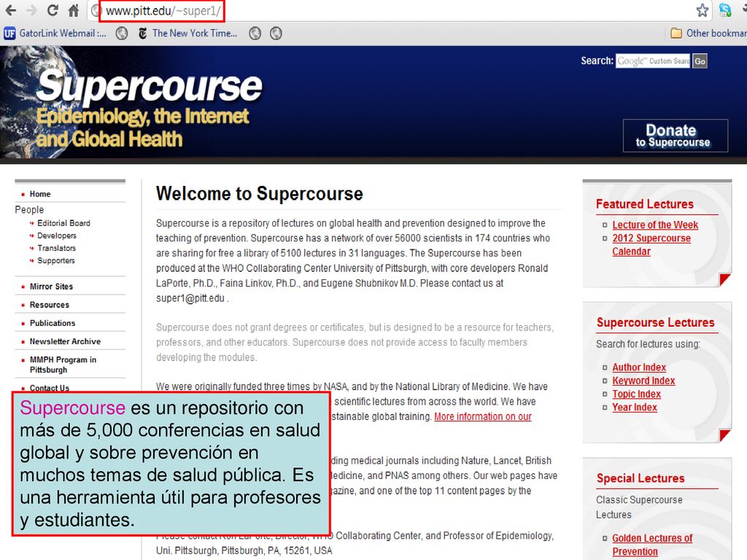747x560 pixels.
Task: Open the Other bookmarks folder
Action: pos(708,34)
